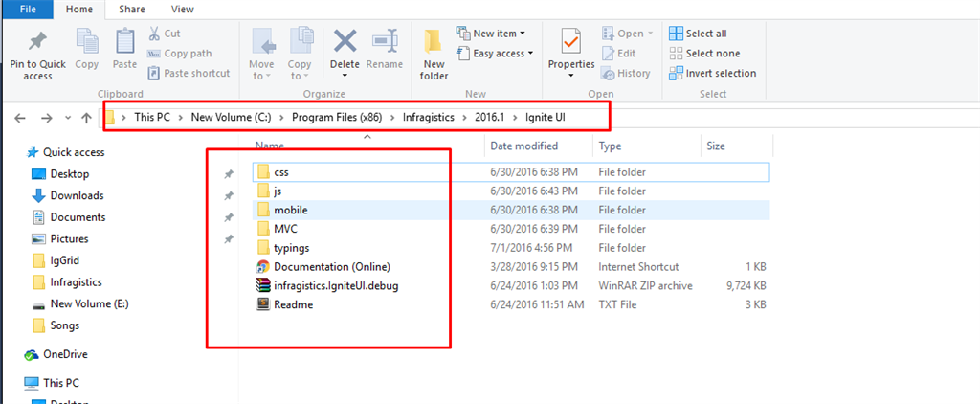Click the Up directory arrow
Viewport: 980px width, 404px height.
coord(87,118)
